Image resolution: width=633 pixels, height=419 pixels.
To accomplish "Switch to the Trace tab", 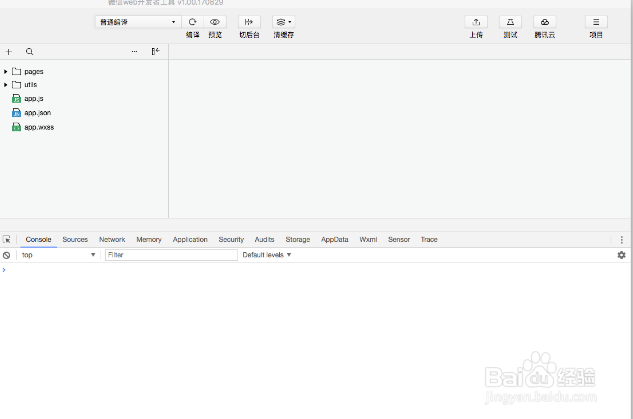I will pos(429,239).
